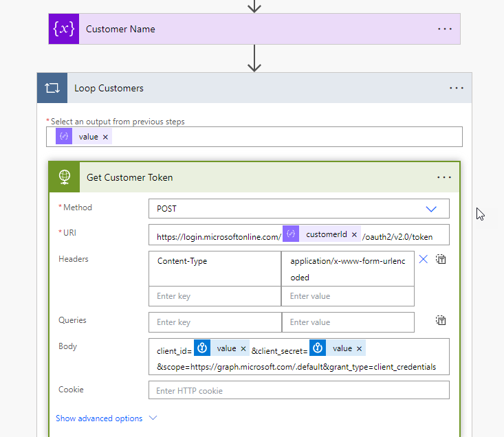504x437 pixels.
Task: Remove the client_secret value token in Body
Action: (x=359, y=348)
